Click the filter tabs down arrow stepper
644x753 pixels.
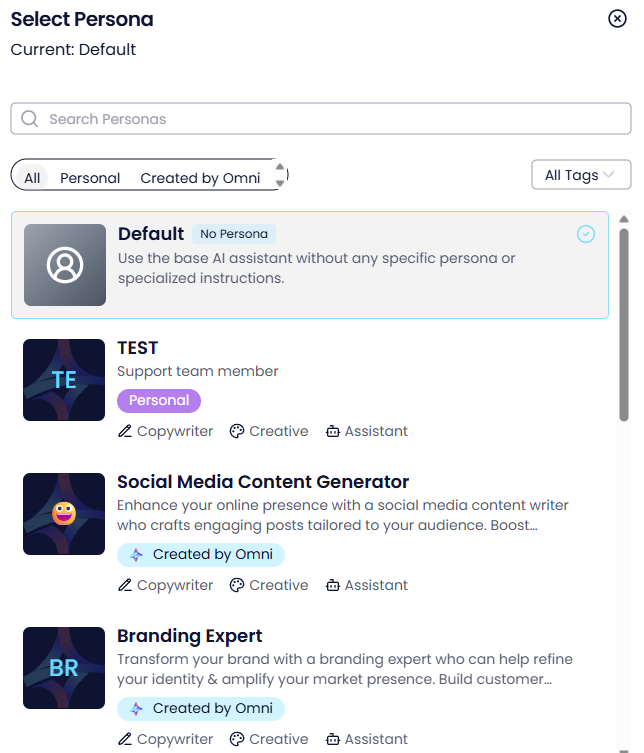[280, 183]
